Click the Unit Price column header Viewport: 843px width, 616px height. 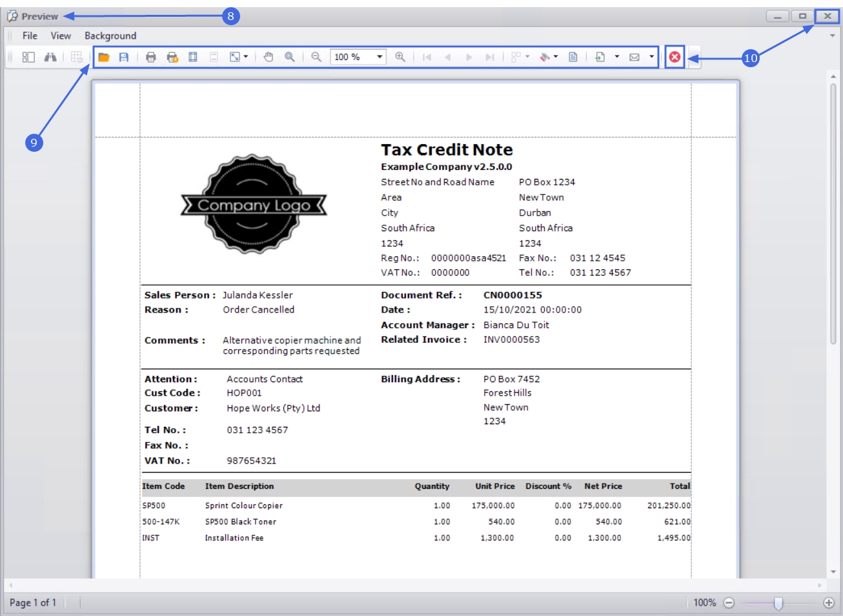(495, 486)
